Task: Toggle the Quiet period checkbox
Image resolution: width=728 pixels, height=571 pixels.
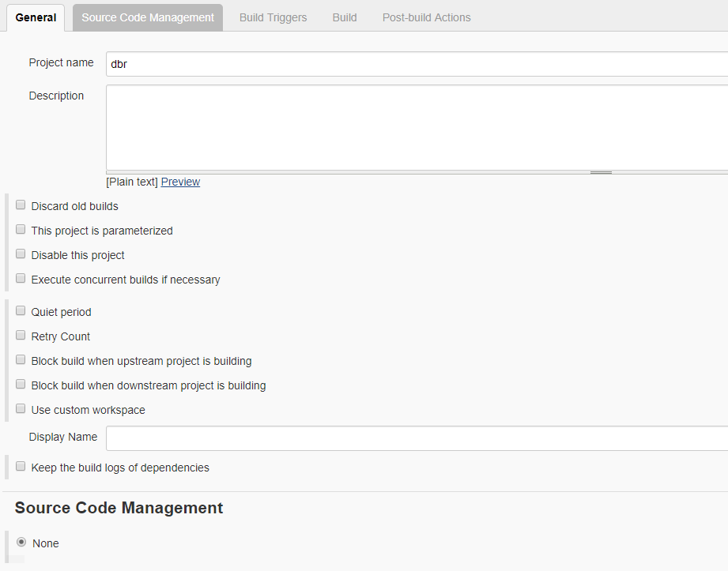Action: [x=21, y=311]
